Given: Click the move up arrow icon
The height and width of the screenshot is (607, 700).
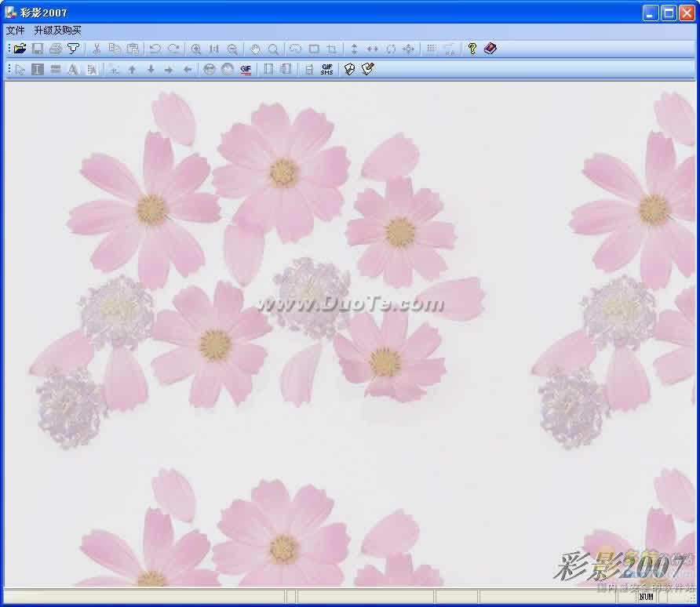Looking at the screenshot, I should [132, 70].
